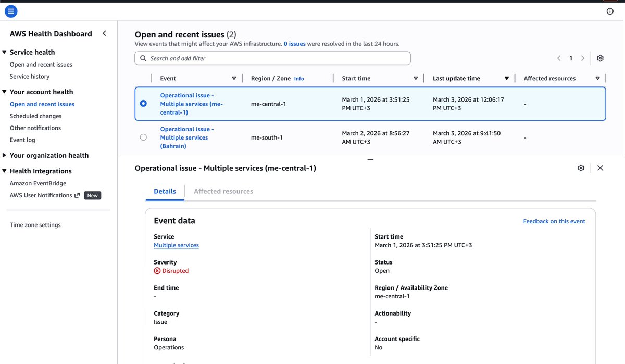Viewport: 625px width, 364px height.
Task: Open Scheduled changes in the sidebar
Action: click(x=35, y=116)
